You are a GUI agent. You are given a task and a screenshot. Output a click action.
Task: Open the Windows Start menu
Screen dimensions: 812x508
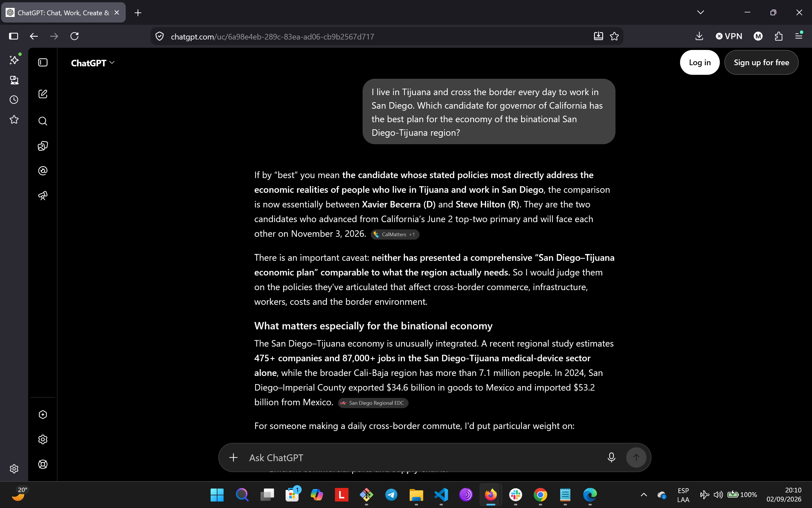[x=217, y=495]
